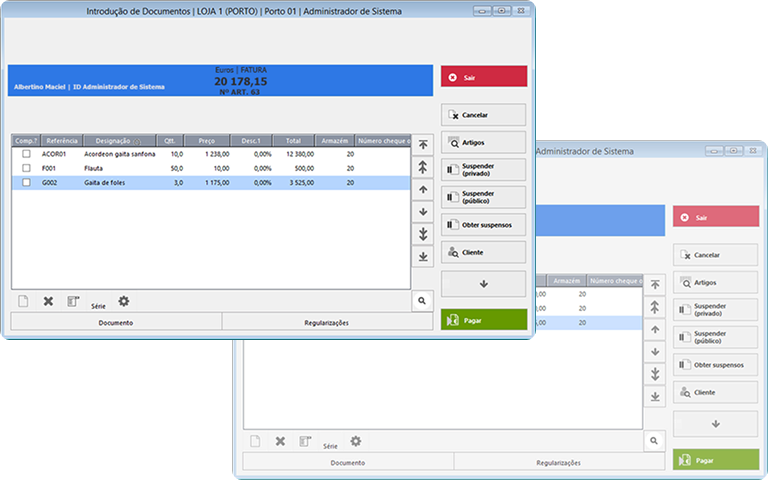Toggle the checkbox on the G002 row

pos(27,183)
